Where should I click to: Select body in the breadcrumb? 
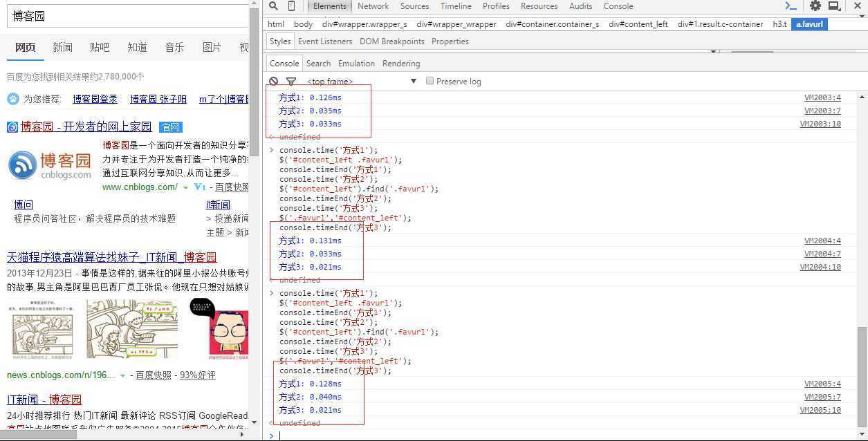click(303, 24)
